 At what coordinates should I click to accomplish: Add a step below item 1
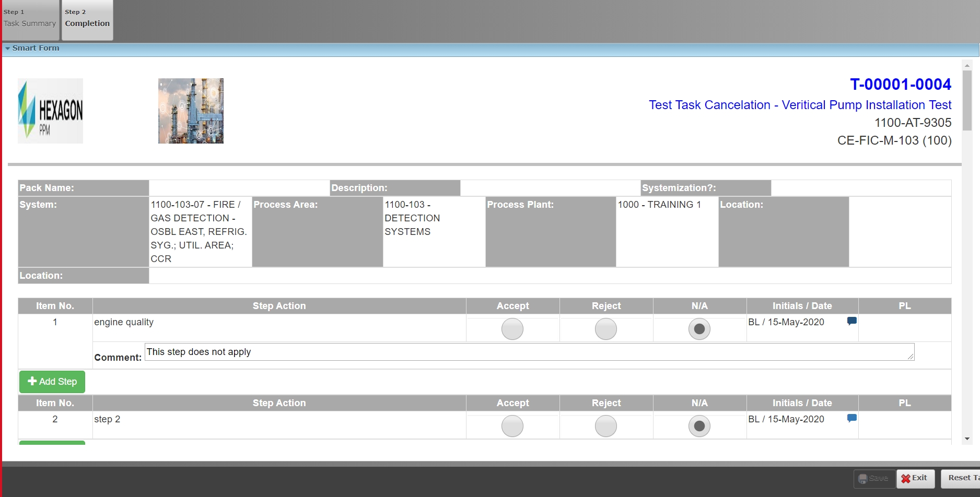(x=52, y=382)
